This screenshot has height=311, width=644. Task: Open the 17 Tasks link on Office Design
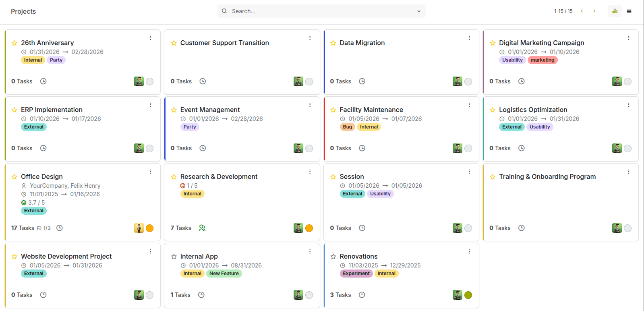coord(23,228)
